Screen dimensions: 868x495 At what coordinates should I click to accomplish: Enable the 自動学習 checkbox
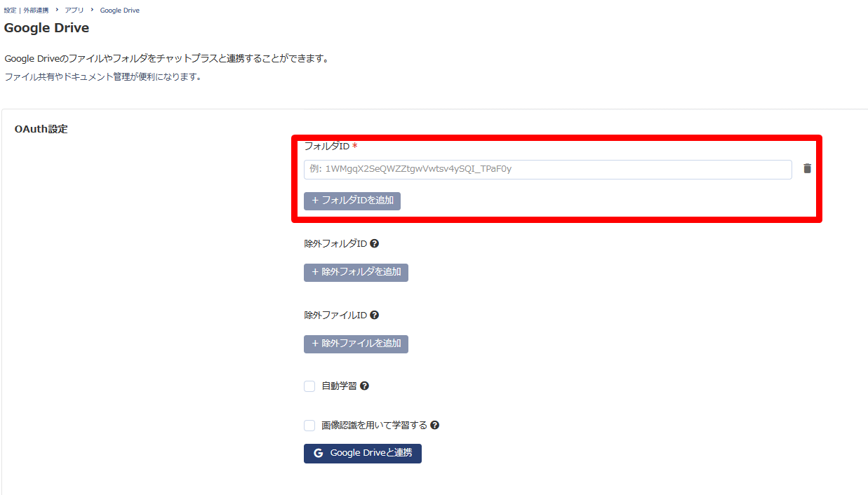[309, 386]
